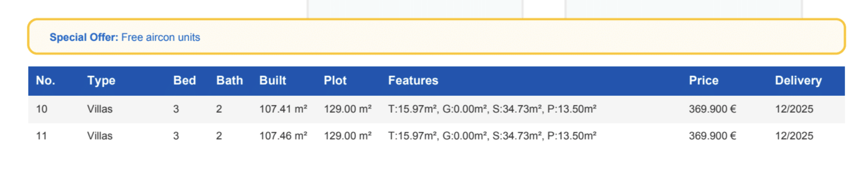Click the Bed column header
Viewport: 868px width, 176px height.
click(x=185, y=81)
